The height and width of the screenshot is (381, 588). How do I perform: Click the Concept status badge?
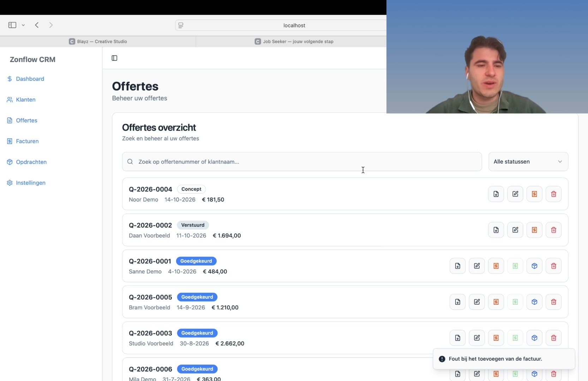191,189
